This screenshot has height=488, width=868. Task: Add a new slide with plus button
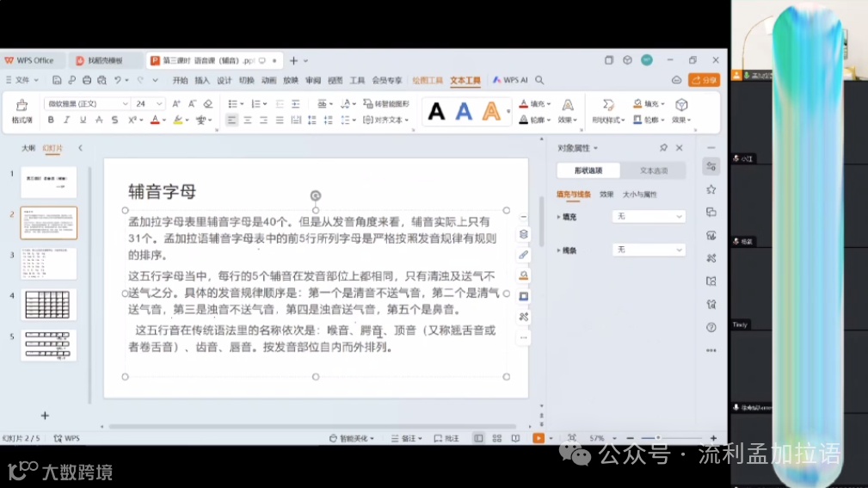tap(45, 416)
